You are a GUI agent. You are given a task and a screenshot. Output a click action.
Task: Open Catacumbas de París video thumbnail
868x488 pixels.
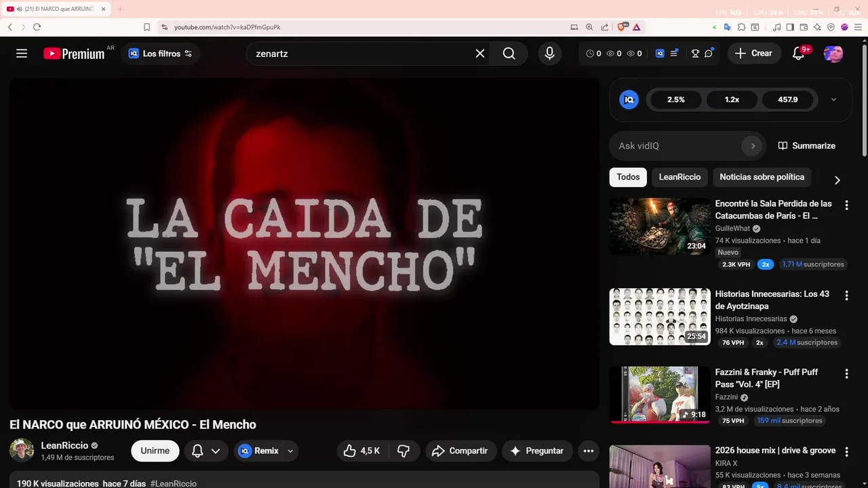click(660, 226)
